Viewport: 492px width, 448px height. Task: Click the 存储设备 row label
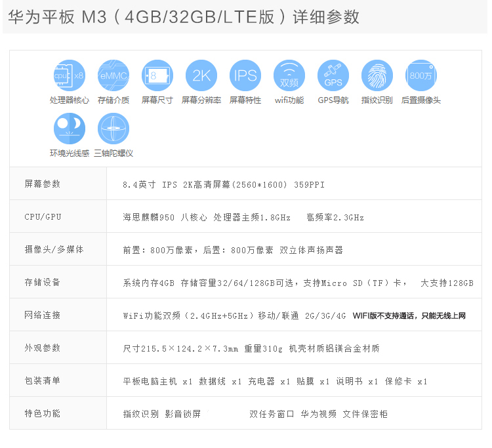point(43,283)
